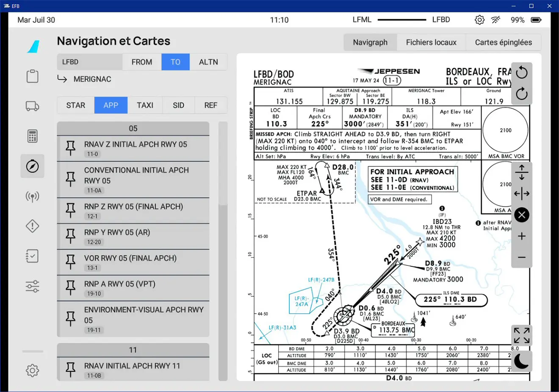Image resolution: width=559 pixels, height=392 pixels.
Task: Open RNP Y RWY 05 (AR) chart
Action: click(x=133, y=237)
